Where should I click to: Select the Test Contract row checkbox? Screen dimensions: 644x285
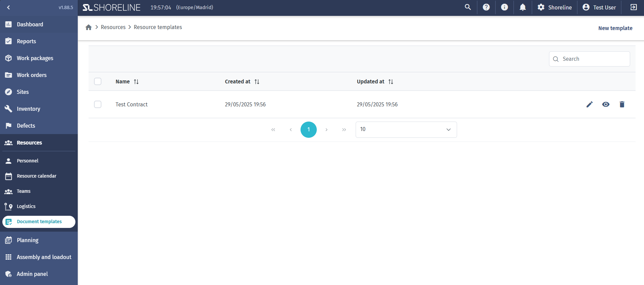click(x=98, y=104)
